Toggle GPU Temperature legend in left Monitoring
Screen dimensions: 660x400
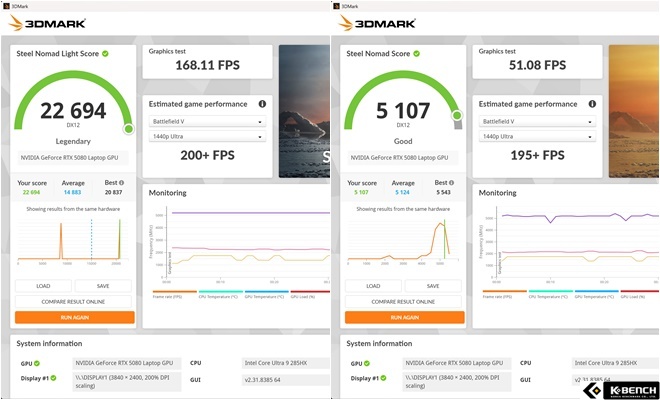(x=266, y=294)
